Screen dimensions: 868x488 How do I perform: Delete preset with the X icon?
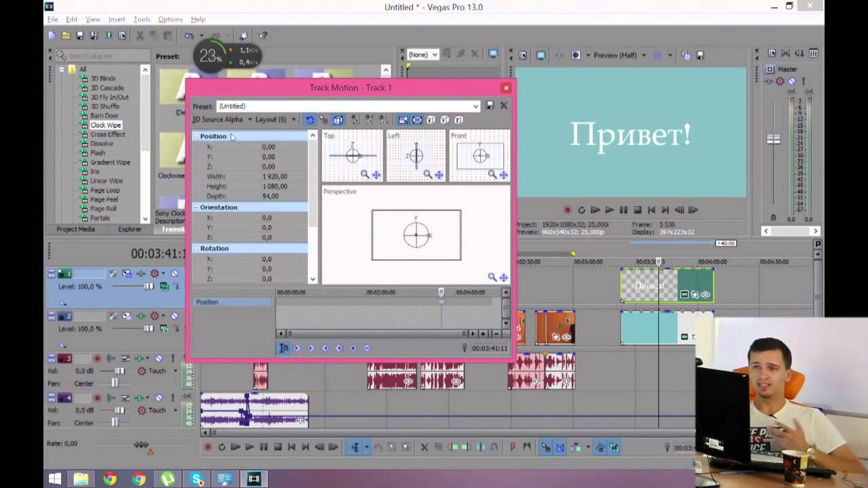tap(504, 106)
